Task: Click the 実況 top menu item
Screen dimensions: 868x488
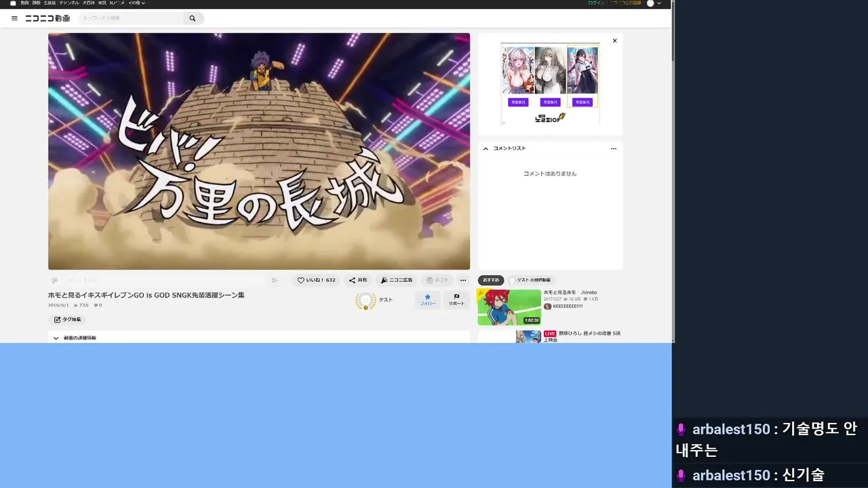Action: pos(102,3)
